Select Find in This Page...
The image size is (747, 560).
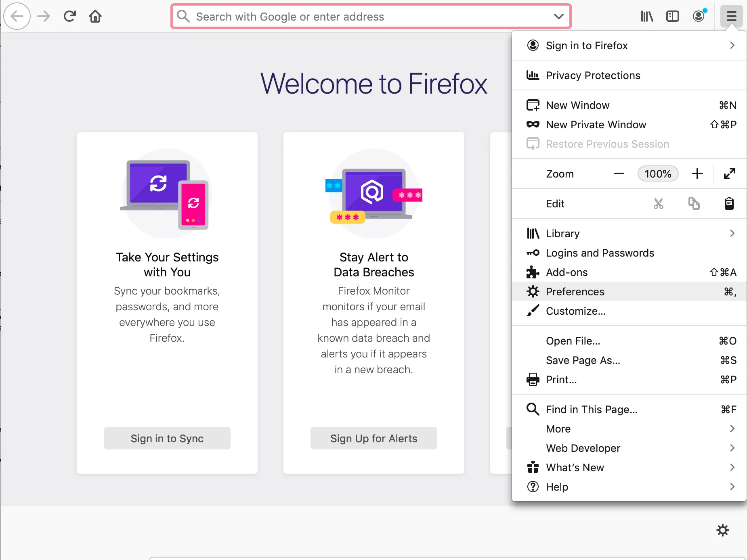629,410
